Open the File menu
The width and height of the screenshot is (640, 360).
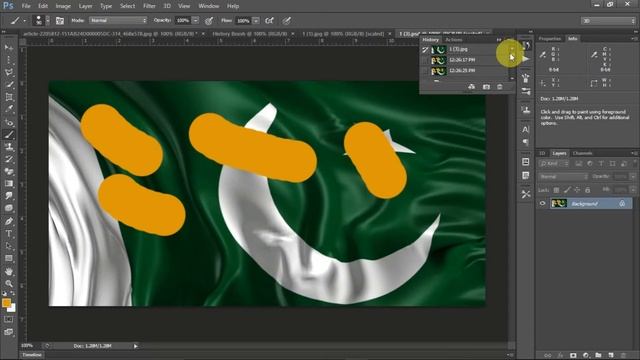[26, 6]
